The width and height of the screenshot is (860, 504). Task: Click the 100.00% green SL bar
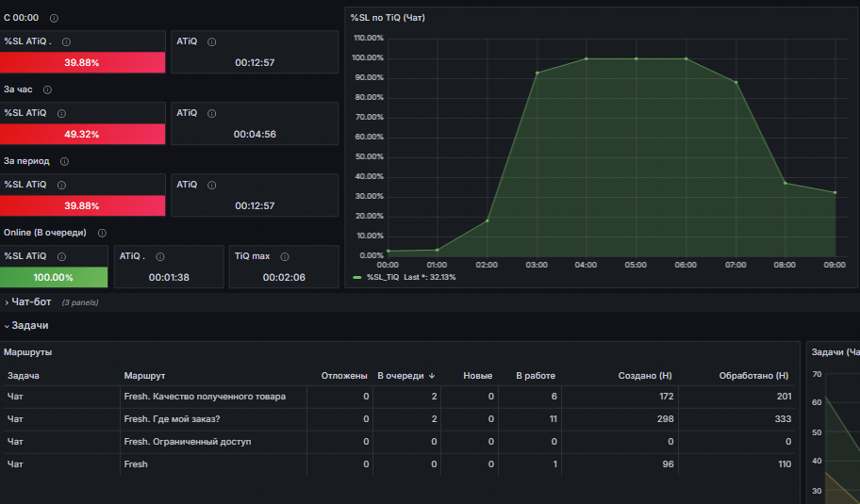[54, 277]
